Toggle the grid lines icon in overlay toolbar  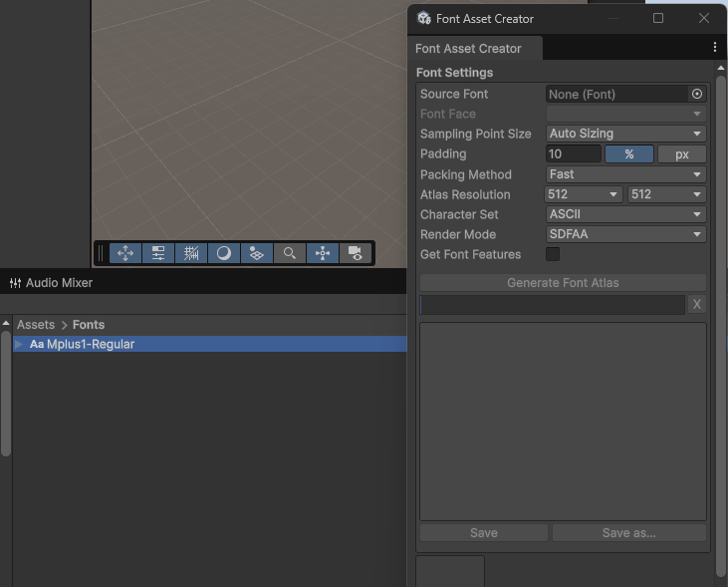tap(191, 253)
